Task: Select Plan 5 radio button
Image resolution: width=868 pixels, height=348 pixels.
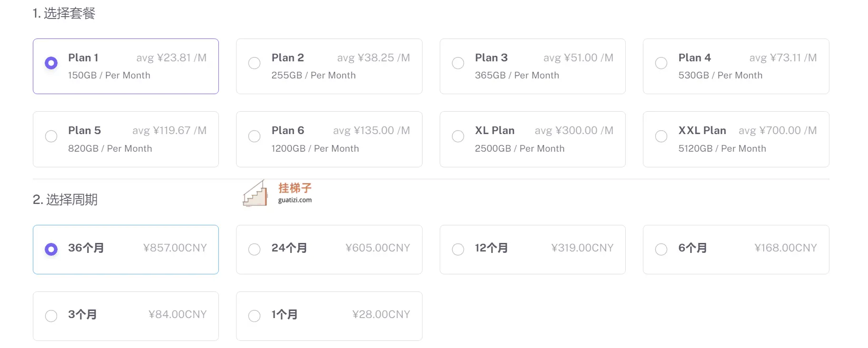Action: 51,136
